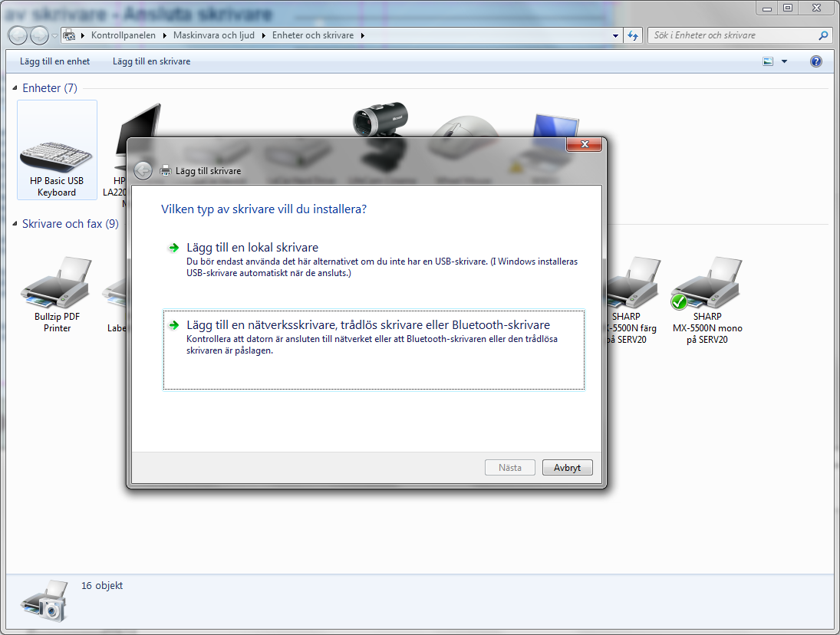Select SHARP MX-5500N mono printer on SERV20
Image resolution: width=840 pixels, height=635 pixels.
click(707, 301)
